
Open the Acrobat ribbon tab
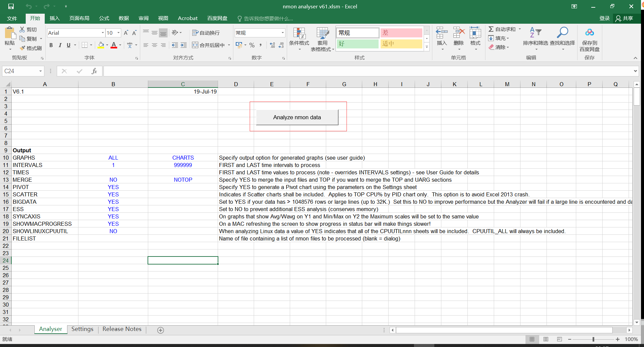[x=188, y=18]
